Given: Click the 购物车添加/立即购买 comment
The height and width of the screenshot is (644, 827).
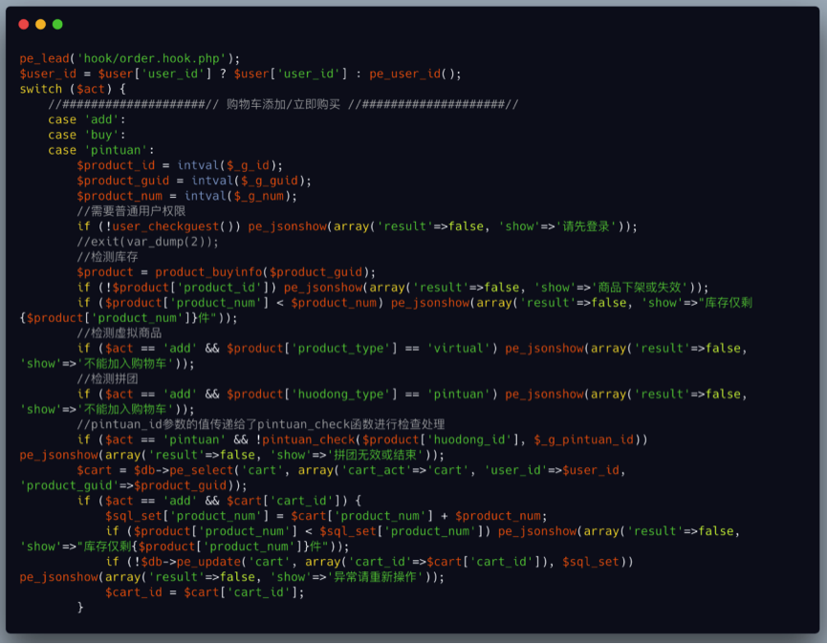Looking at the screenshot, I should tap(283, 104).
